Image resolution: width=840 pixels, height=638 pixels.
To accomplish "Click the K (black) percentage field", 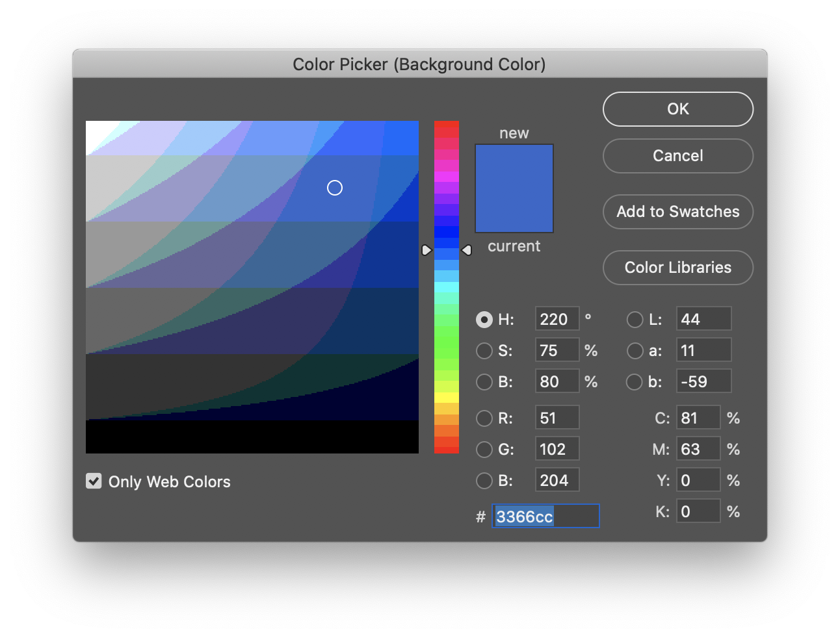I will (698, 512).
